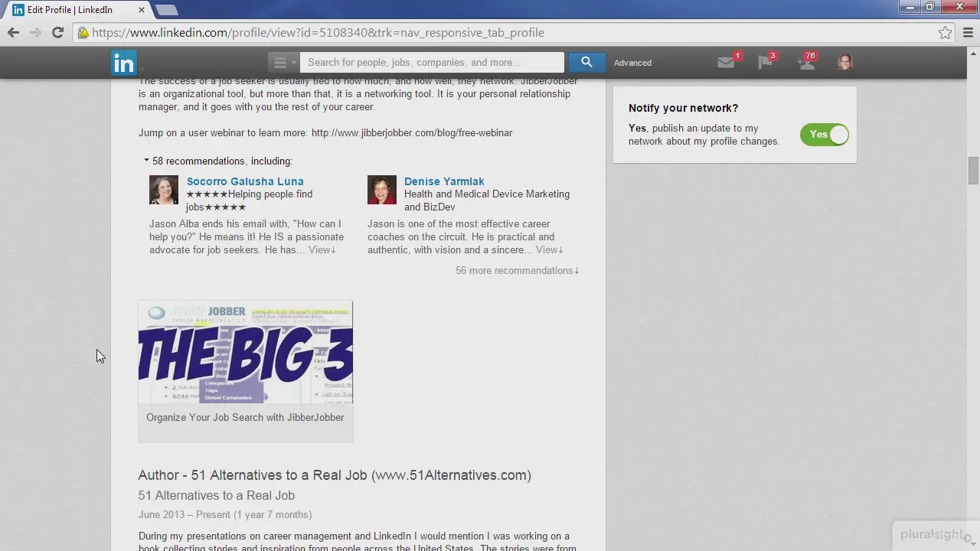Go back with the browser back arrow
Screen dimensions: 980x551
pos(13,33)
